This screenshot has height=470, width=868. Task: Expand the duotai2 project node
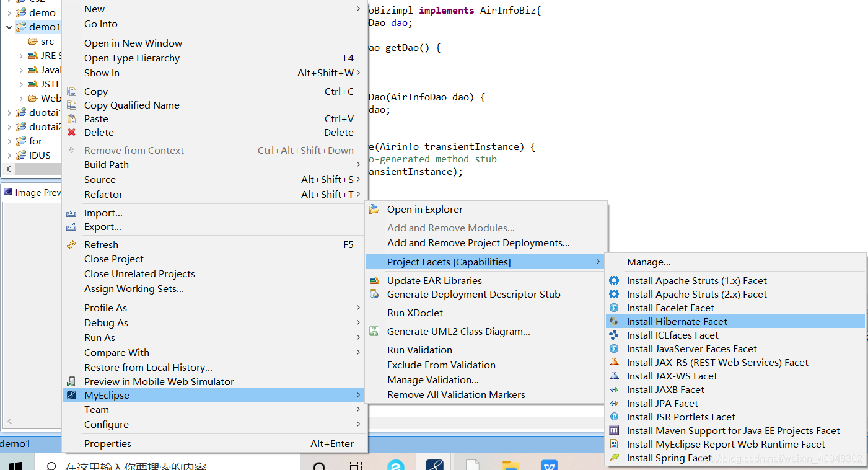(9, 127)
